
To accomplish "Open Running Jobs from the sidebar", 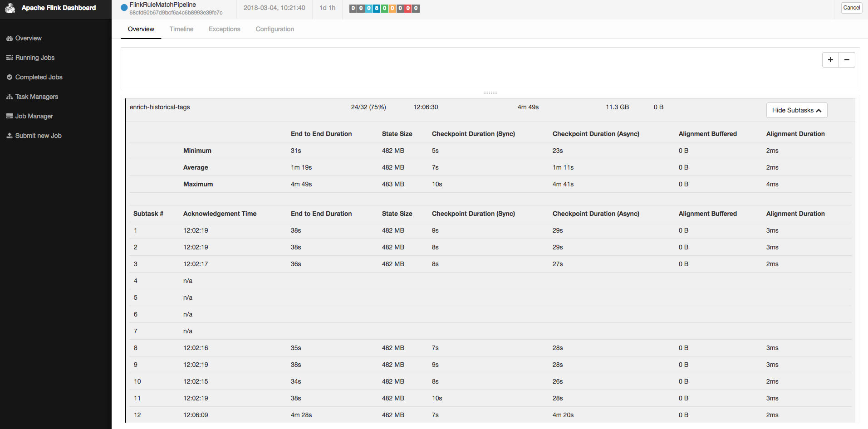I will click(35, 58).
